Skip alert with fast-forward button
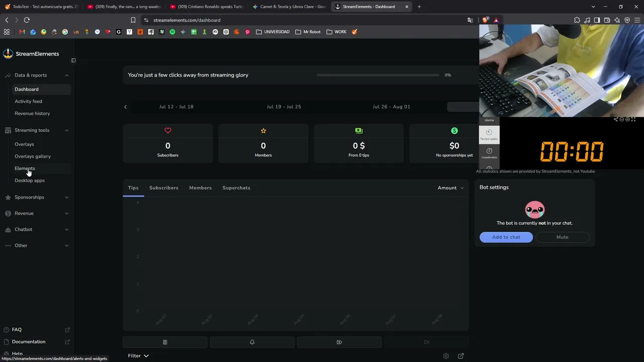 click(x=339, y=342)
